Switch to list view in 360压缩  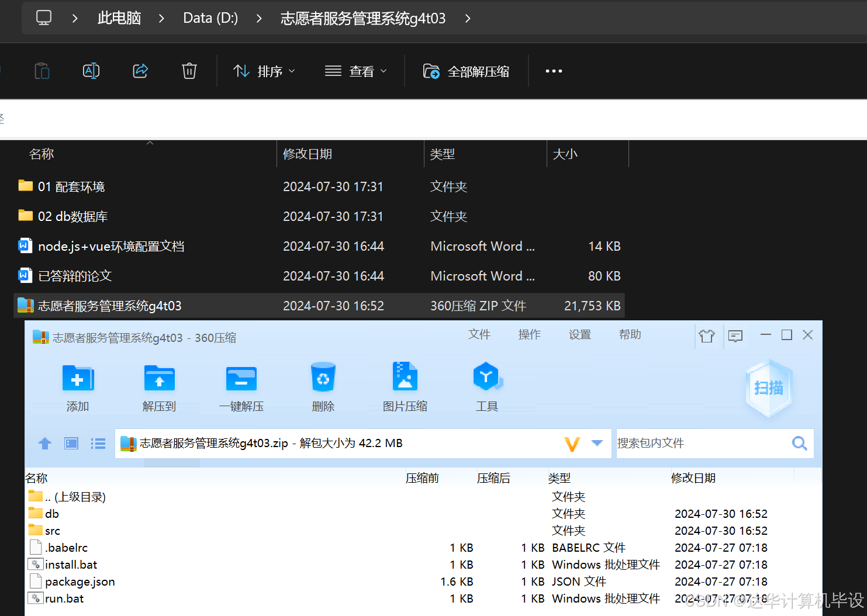(98, 444)
